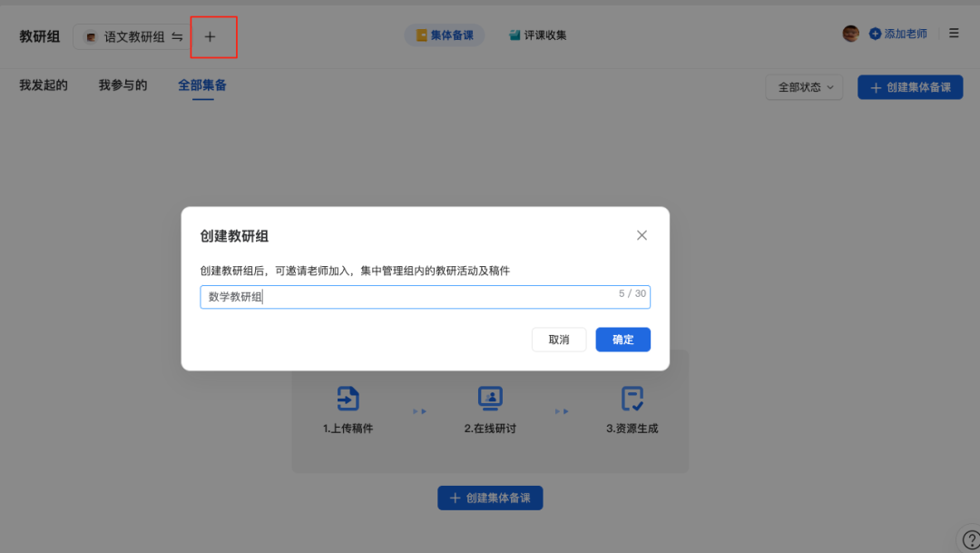980x553 pixels.
Task: Click the user avatar in the top right
Action: (850, 33)
